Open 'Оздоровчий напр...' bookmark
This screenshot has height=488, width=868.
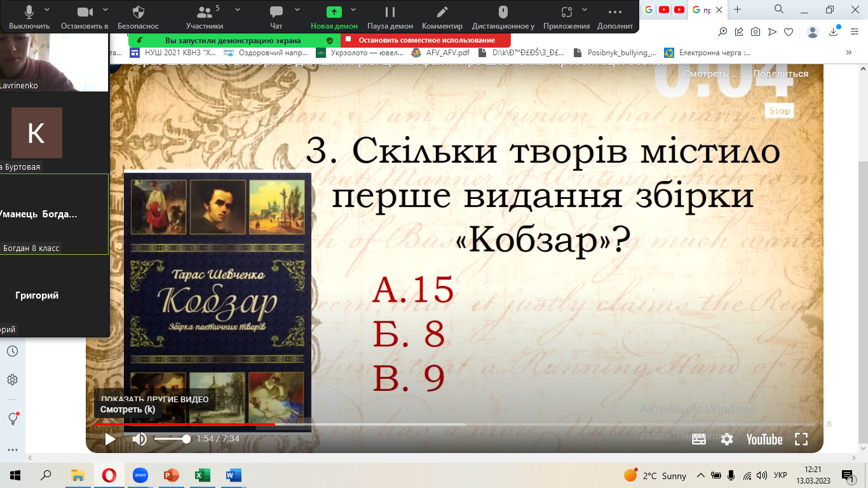pos(268,53)
